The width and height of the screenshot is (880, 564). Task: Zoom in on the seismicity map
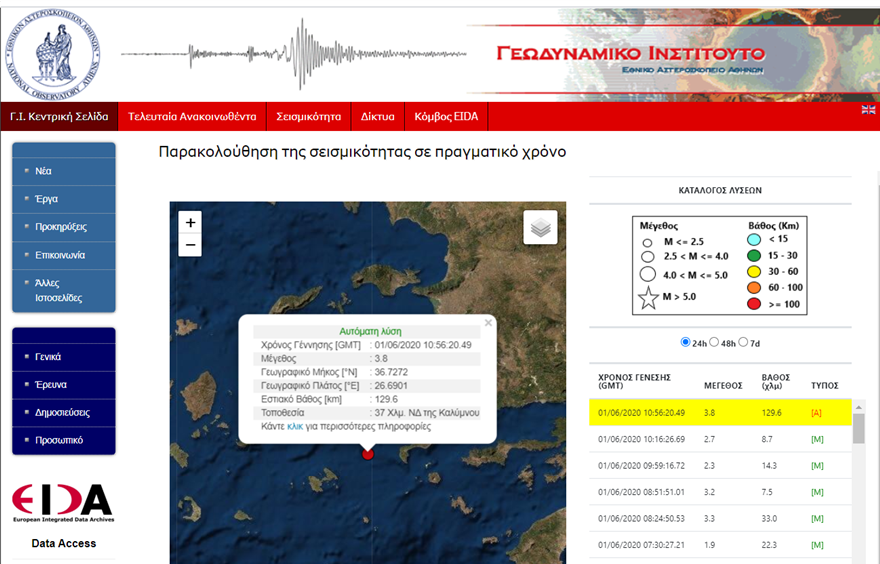(x=191, y=221)
